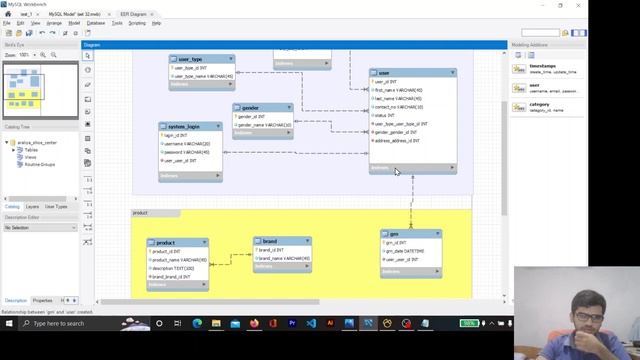640x360 pixels.
Task: Open the File menu
Action: pos(7,23)
